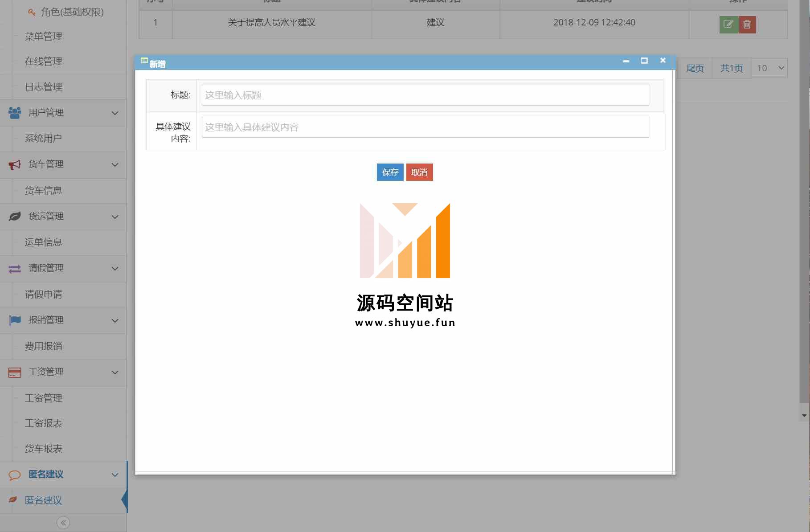Screen dimensions: 810x532
Task: Click cell 关于提高人员水平建议
Action: click(x=272, y=23)
